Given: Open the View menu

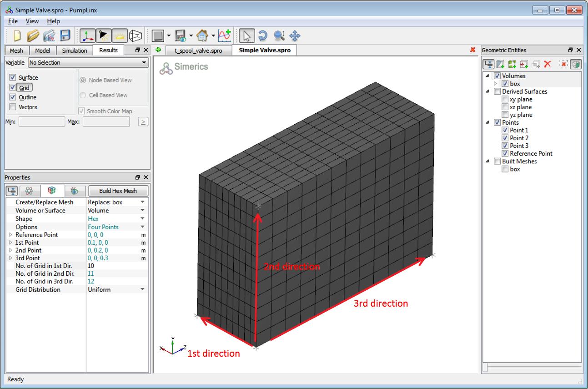Looking at the screenshot, I should tap(32, 21).
